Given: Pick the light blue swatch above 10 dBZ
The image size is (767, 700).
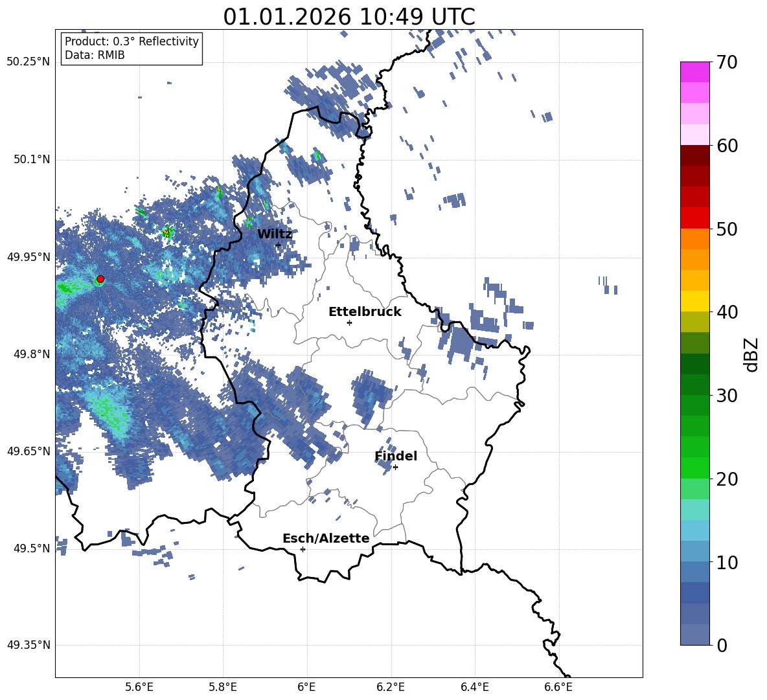Looking at the screenshot, I should 694,530.
